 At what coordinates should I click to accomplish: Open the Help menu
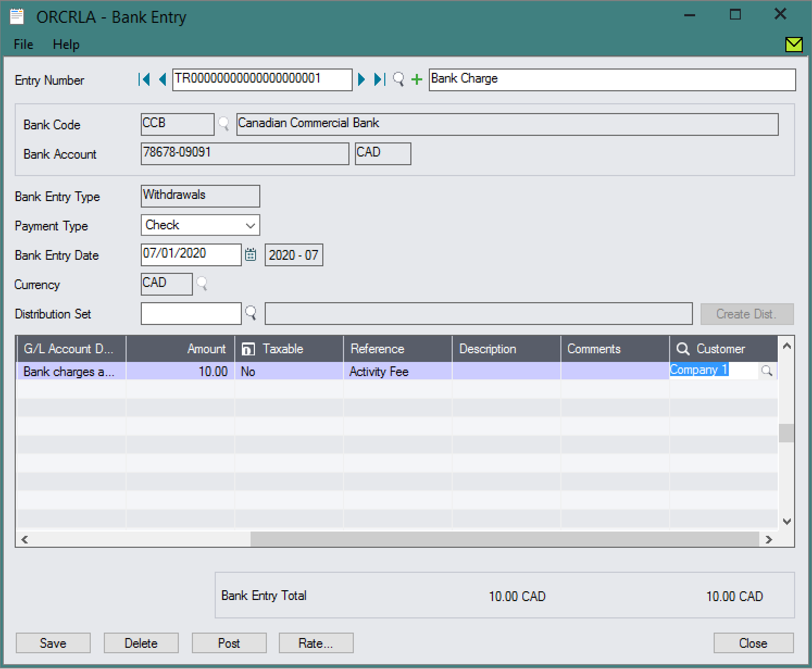coord(66,45)
